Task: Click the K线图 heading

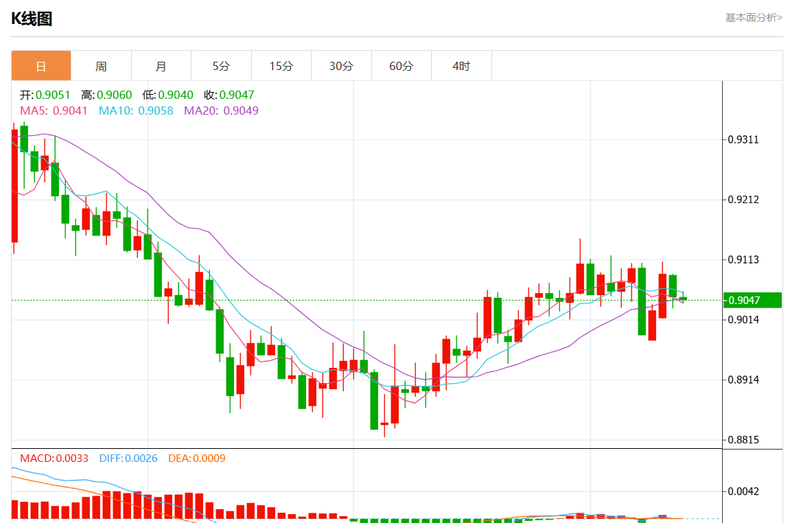Action: click(32, 19)
